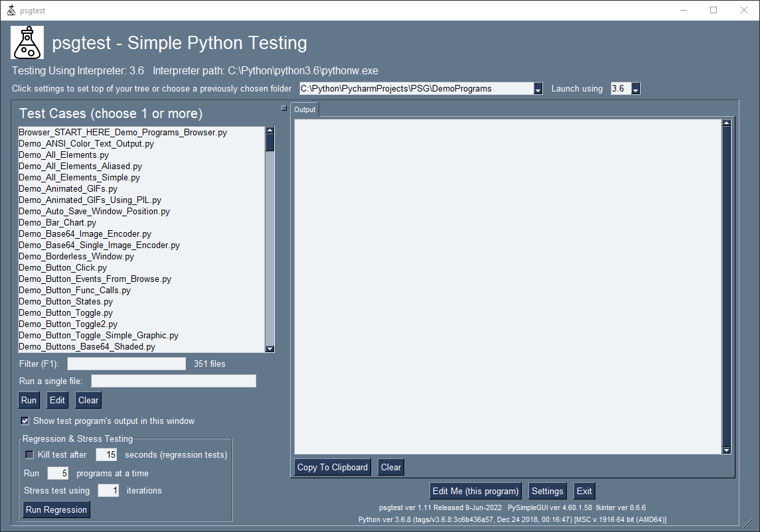Expand the 'Launch using' interpreter dropdown

[635, 89]
